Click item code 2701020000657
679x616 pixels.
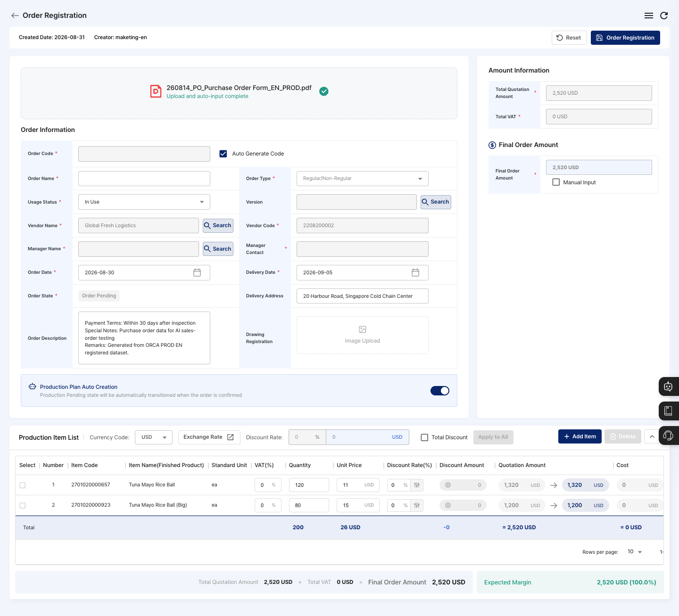tap(91, 485)
